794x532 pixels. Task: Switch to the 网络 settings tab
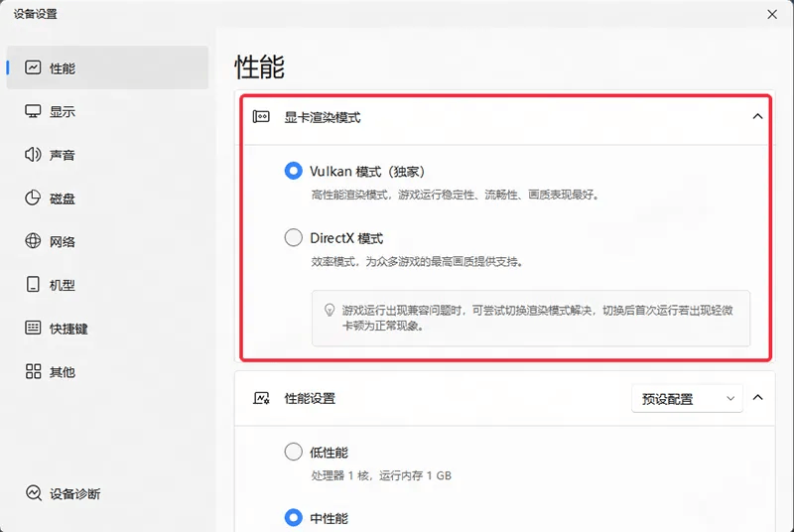(x=63, y=241)
